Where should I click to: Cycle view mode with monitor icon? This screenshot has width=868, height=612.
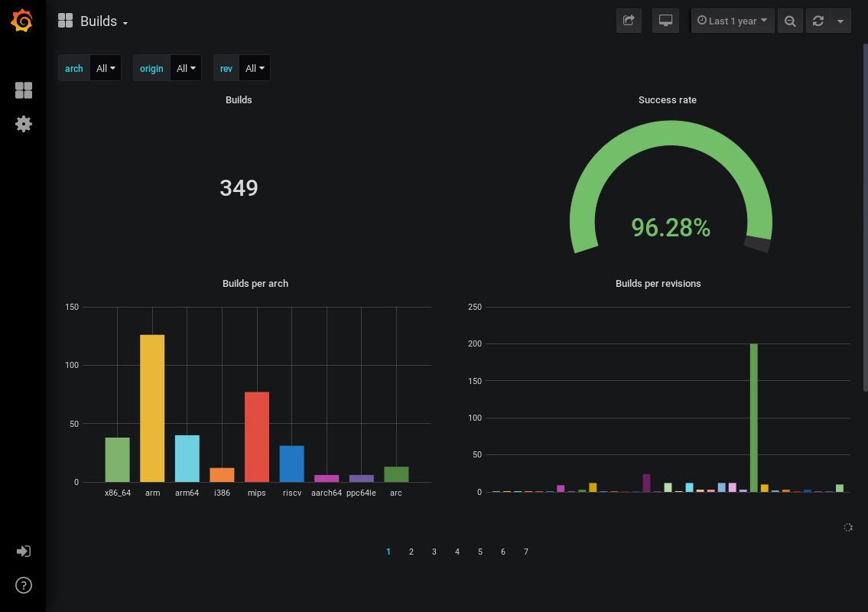(665, 21)
